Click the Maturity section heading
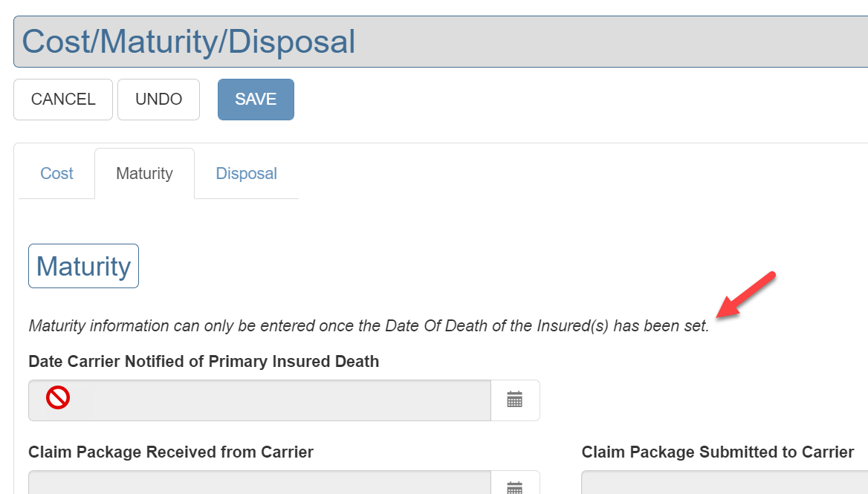 [x=83, y=266]
